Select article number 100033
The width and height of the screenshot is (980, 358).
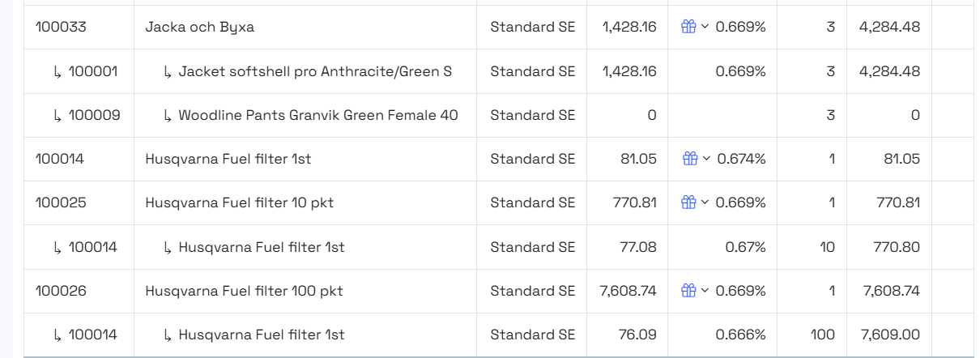click(61, 27)
